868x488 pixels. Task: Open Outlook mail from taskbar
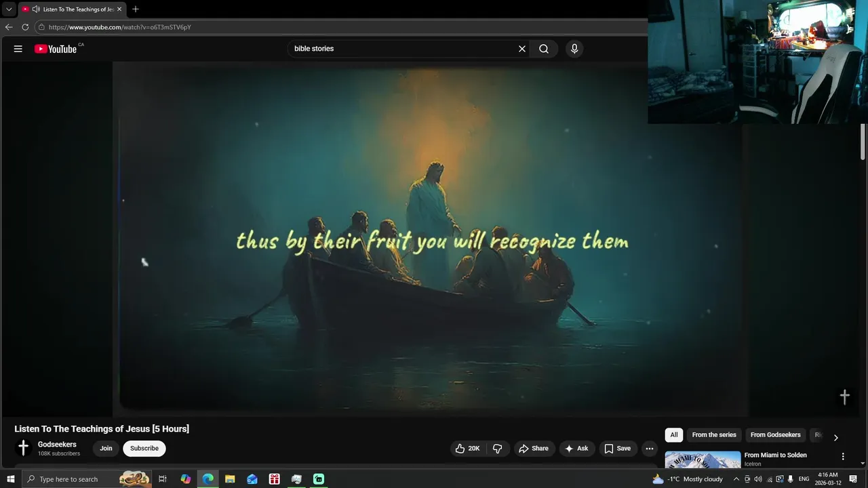(x=252, y=479)
